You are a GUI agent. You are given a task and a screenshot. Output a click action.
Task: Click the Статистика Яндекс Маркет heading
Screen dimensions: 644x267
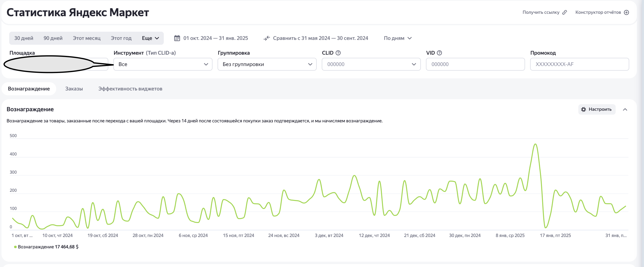point(78,13)
